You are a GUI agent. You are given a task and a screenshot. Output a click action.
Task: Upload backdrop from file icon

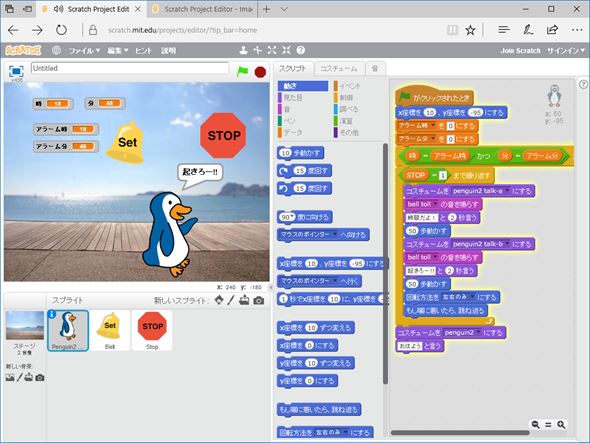(29, 377)
